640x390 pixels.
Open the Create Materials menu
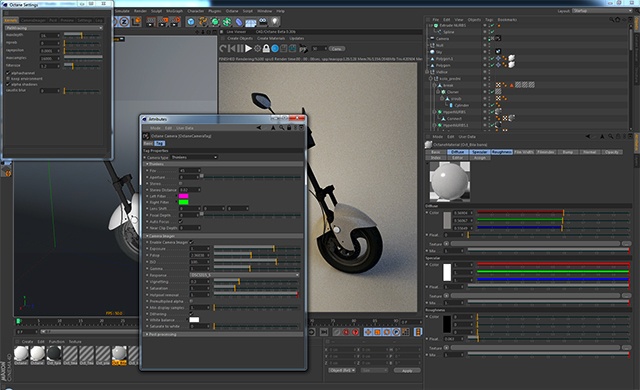pyautogui.click(x=271, y=38)
